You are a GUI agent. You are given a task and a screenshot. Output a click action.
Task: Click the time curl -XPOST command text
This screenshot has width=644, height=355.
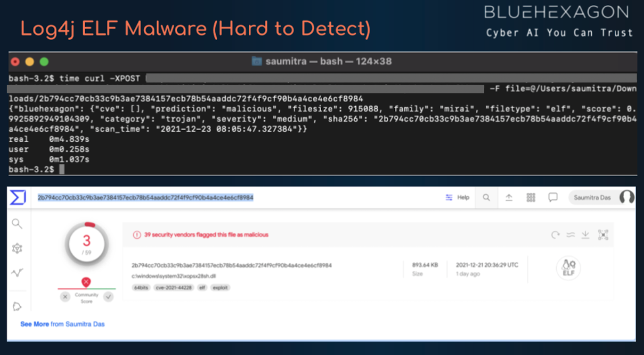click(x=100, y=78)
